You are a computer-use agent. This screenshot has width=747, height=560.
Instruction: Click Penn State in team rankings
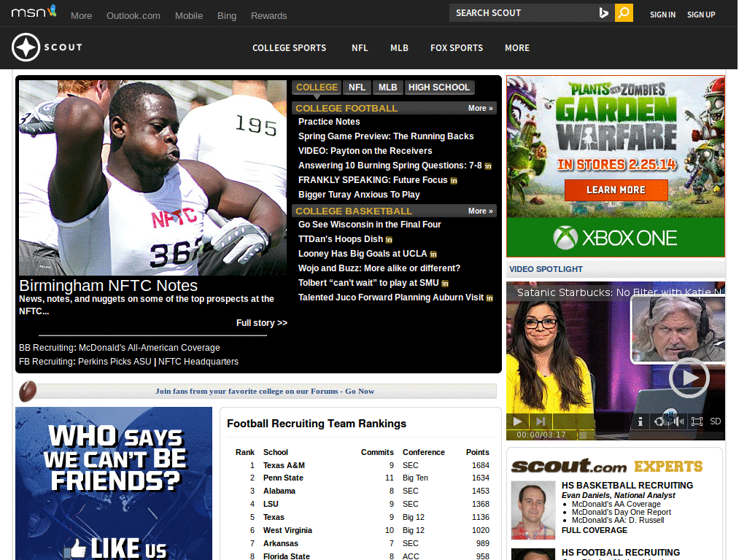[x=283, y=478]
